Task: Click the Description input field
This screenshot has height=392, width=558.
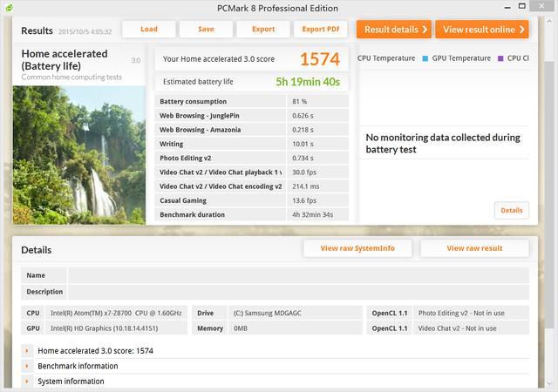Action: (x=298, y=292)
